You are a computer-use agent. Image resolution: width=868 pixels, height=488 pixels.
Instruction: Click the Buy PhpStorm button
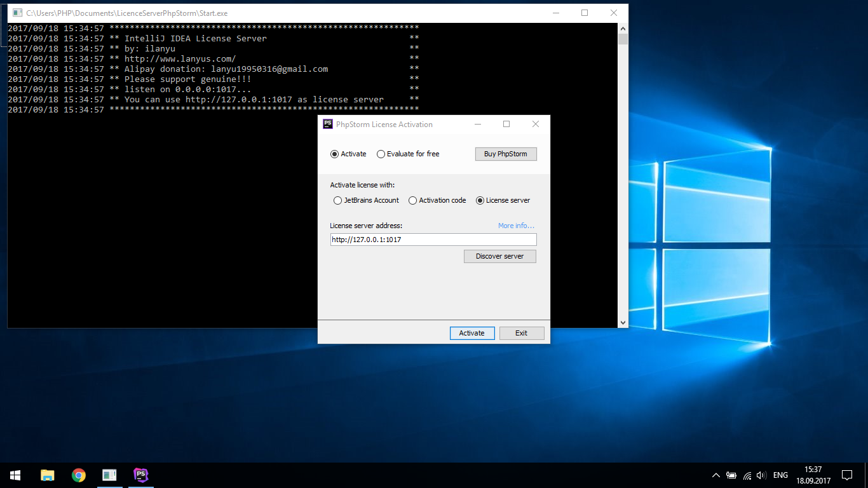click(506, 154)
